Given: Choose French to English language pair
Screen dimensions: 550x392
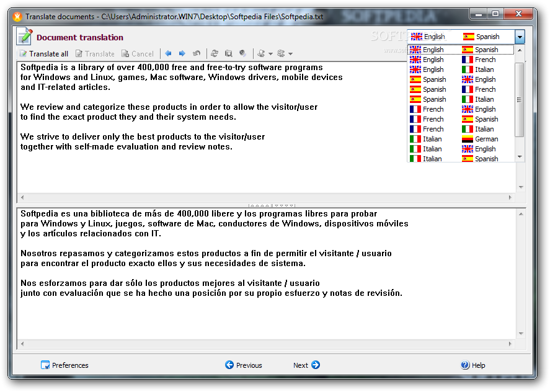Looking at the screenshot, I should click(461, 109).
